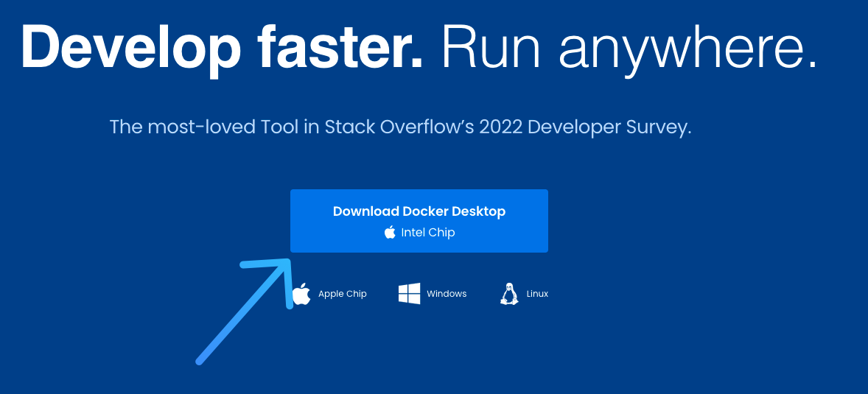Click the most-loved Tool subtitle sentence
Screen dimensions: 868x394
(400, 127)
